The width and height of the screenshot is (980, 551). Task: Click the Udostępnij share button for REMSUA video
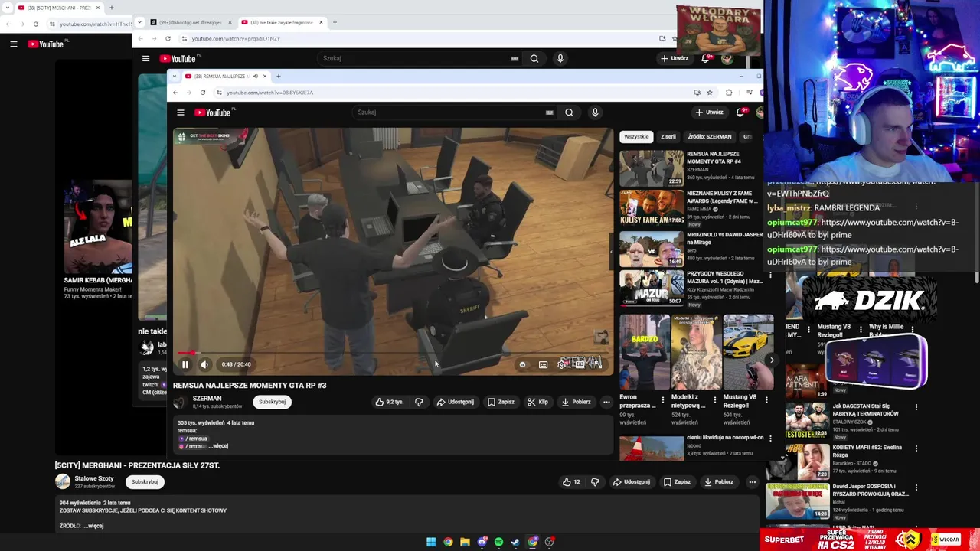[456, 402]
